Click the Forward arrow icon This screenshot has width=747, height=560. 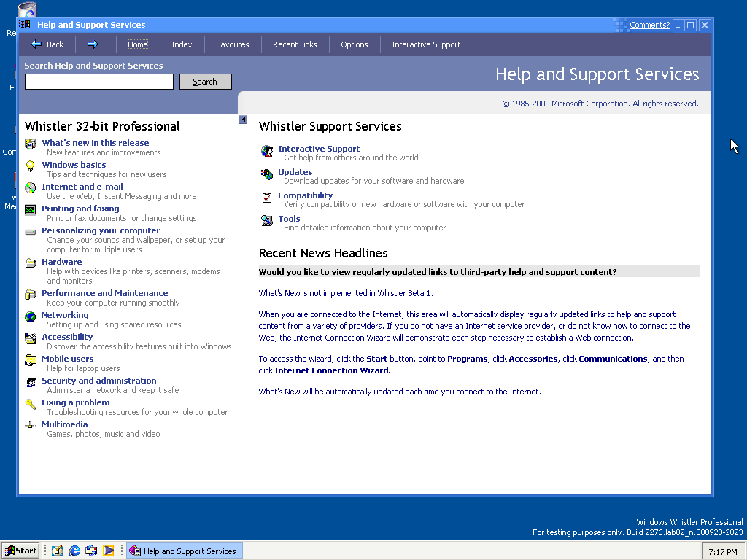[x=93, y=44]
